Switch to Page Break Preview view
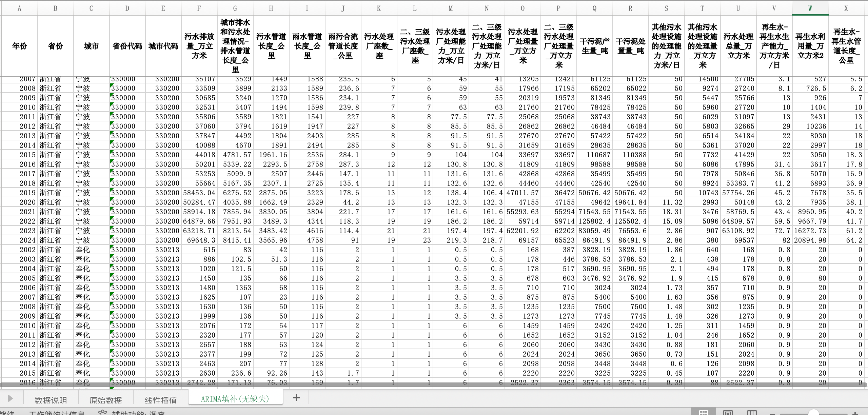Viewport: 868px width, 415px height. tap(752, 413)
